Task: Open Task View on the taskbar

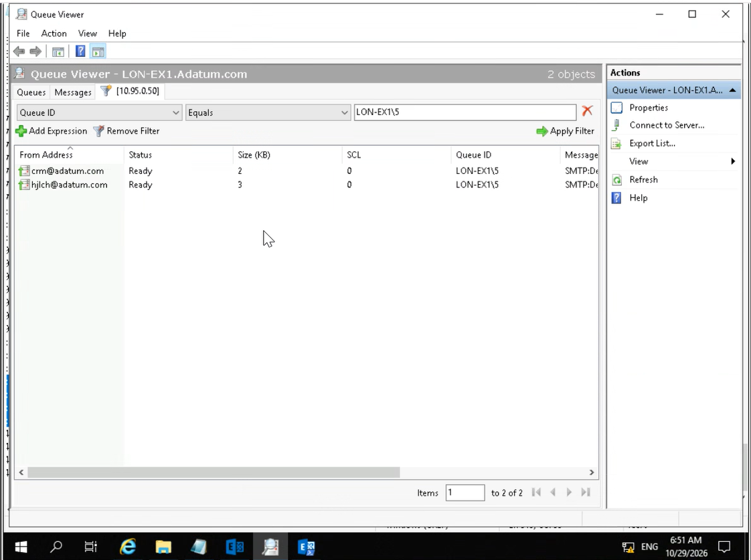Action: [x=90, y=546]
